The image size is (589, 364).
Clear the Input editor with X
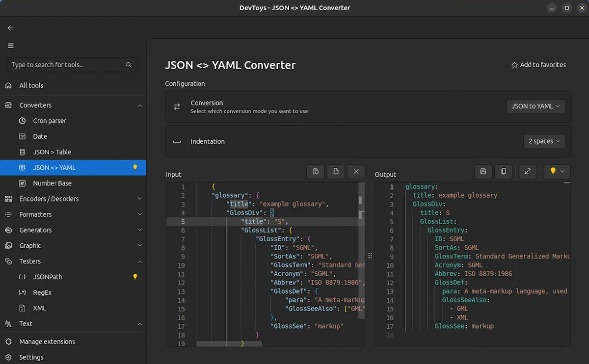[356, 171]
